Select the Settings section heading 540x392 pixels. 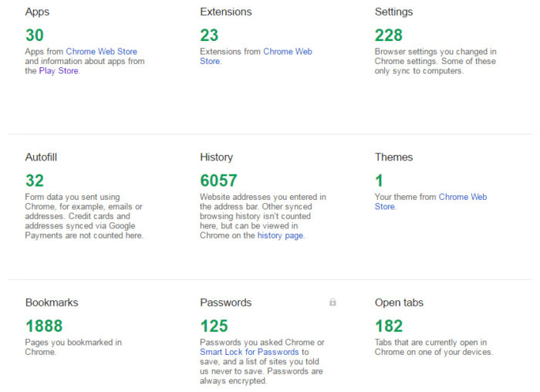pos(393,12)
